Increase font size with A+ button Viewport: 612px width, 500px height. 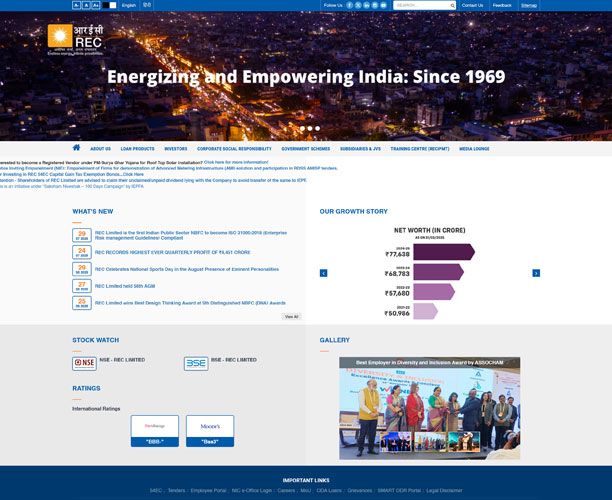(96, 5)
